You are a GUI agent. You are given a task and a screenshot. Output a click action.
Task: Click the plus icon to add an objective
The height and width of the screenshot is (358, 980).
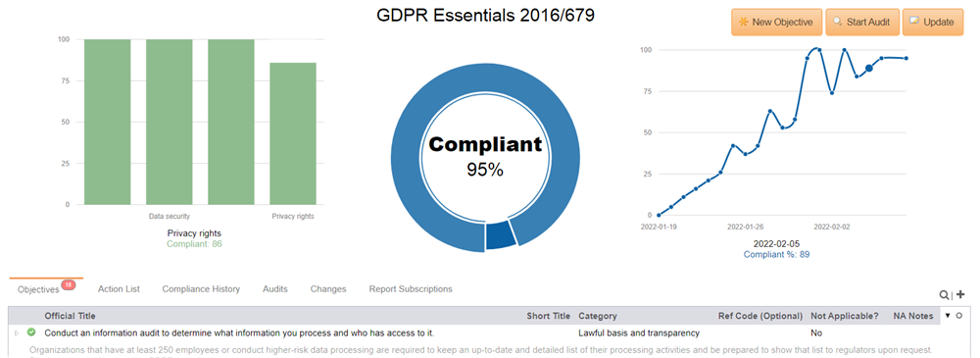pyautogui.click(x=960, y=295)
